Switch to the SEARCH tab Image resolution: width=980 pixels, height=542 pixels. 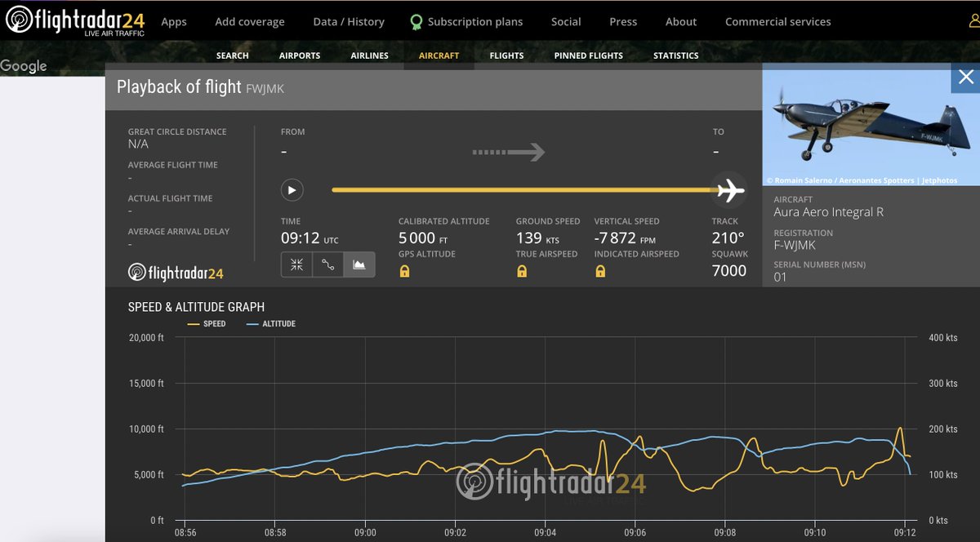(x=233, y=56)
